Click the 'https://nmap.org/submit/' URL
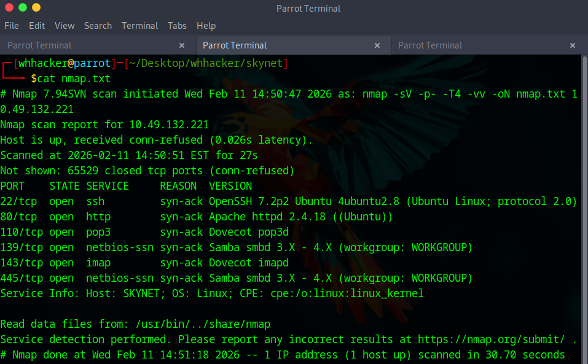This screenshot has width=588, height=364. (492, 339)
